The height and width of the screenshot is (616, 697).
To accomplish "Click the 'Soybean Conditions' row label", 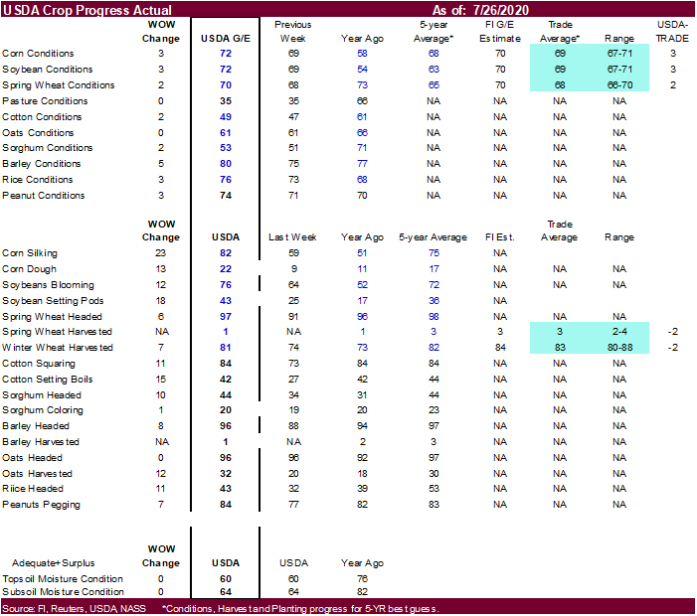I will click(x=47, y=70).
